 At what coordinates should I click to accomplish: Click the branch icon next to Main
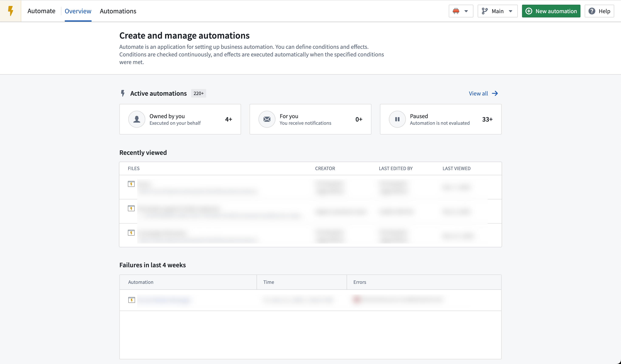click(x=485, y=11)
